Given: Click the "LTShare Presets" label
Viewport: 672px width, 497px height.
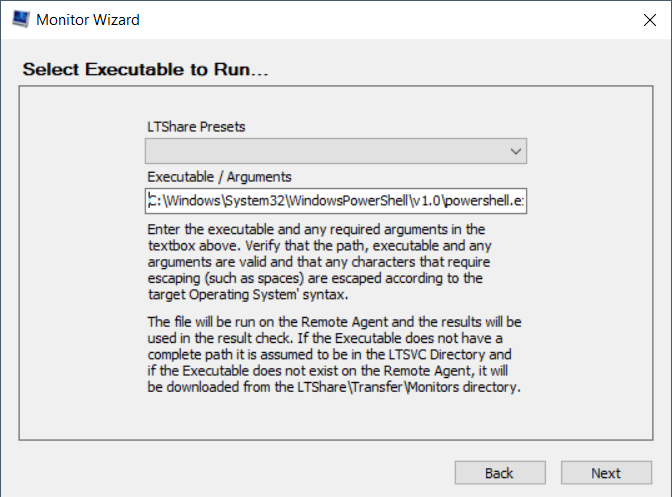Looking at the screenshot, I should point(196,127).
